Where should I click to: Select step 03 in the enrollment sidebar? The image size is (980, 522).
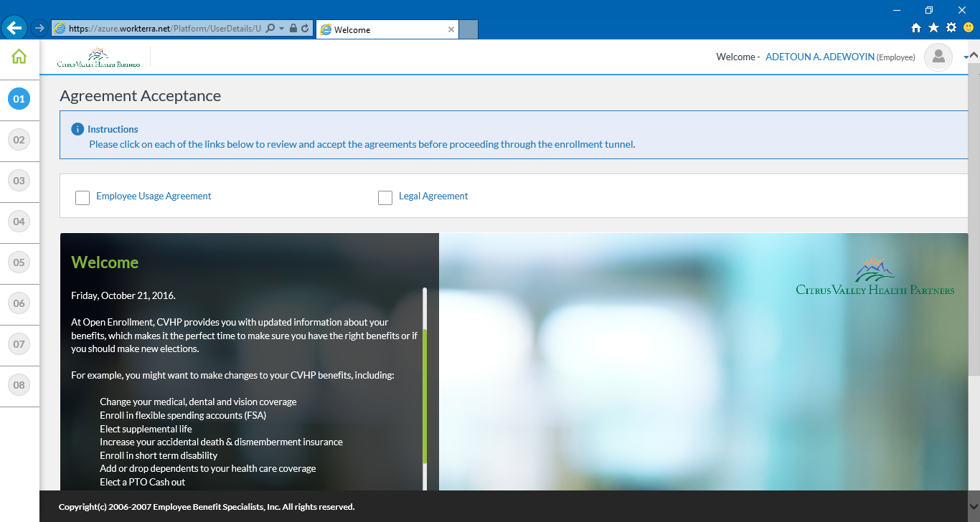pyautogui.click(x=19, y=181)
